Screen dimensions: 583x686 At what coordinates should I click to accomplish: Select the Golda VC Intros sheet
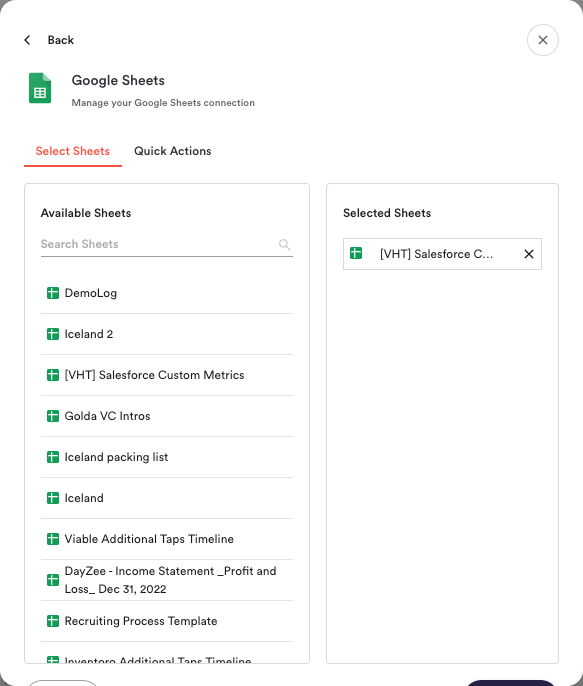167,416
